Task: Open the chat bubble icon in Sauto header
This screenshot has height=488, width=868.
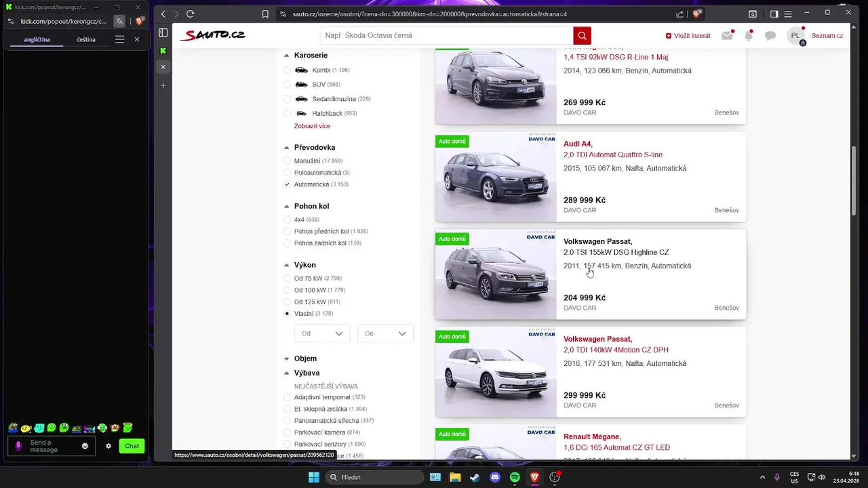Action: pos(770,36)
